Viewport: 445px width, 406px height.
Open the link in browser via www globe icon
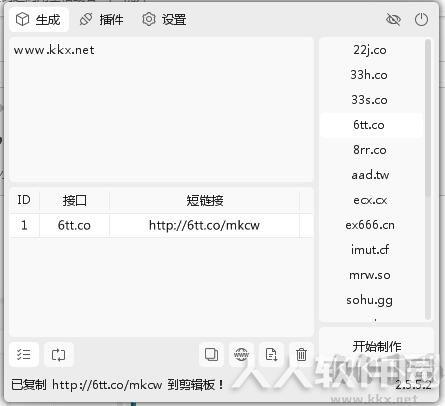click(x=241, y=354)
